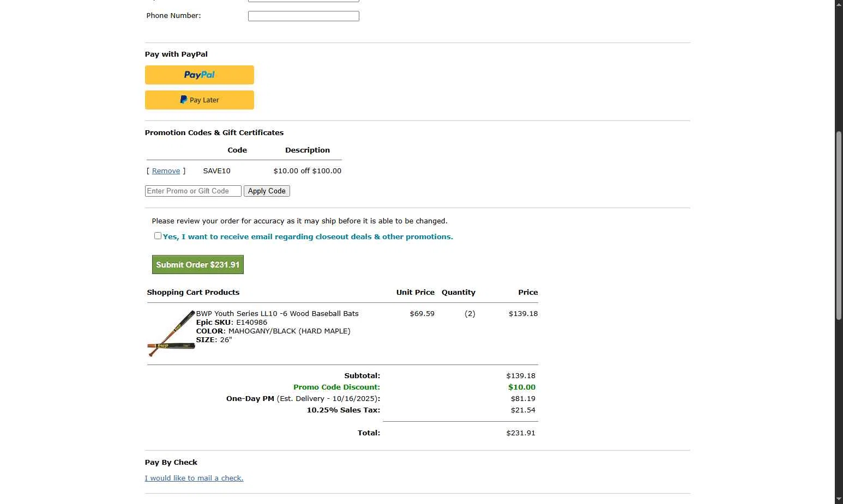
Task: Click the closeout deals email opt-in label
Action: tap(308, 237)
